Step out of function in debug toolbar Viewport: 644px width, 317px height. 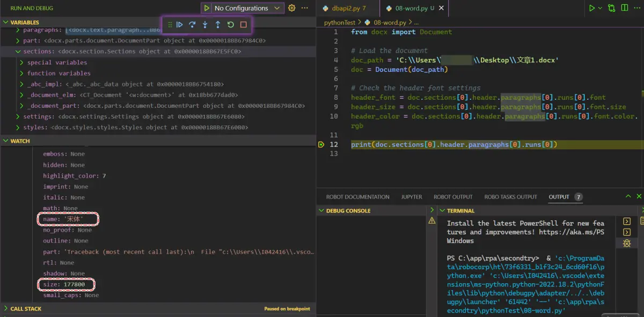217,25
